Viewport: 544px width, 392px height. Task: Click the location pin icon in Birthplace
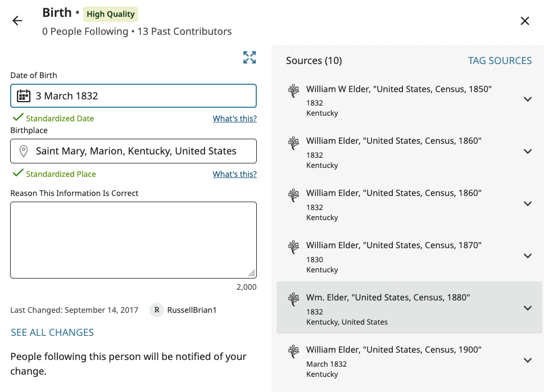pyautogui.click(x=23, y=151)
